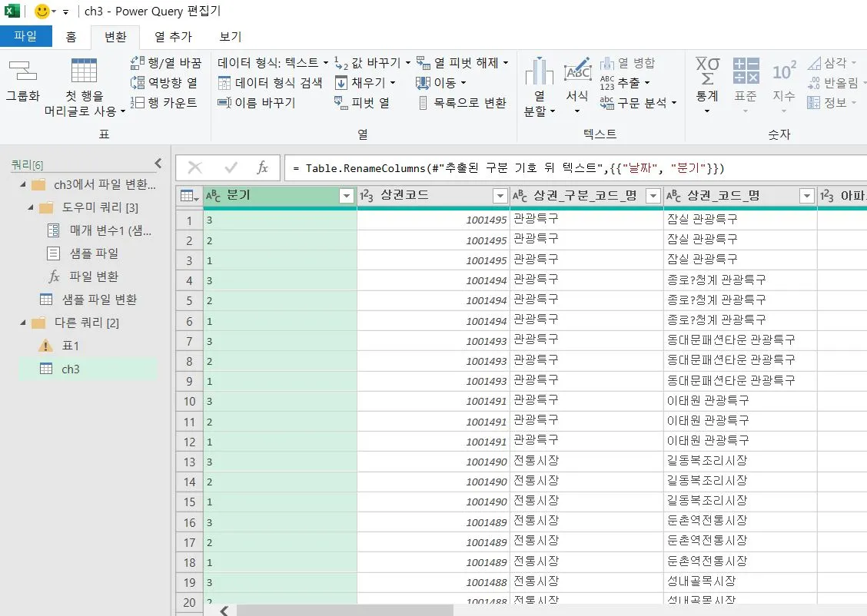Image resolution: width=867 pixels, height=616 pixels.
Task: Switch to the 변환 tab
Action: (x=115, y=36)
